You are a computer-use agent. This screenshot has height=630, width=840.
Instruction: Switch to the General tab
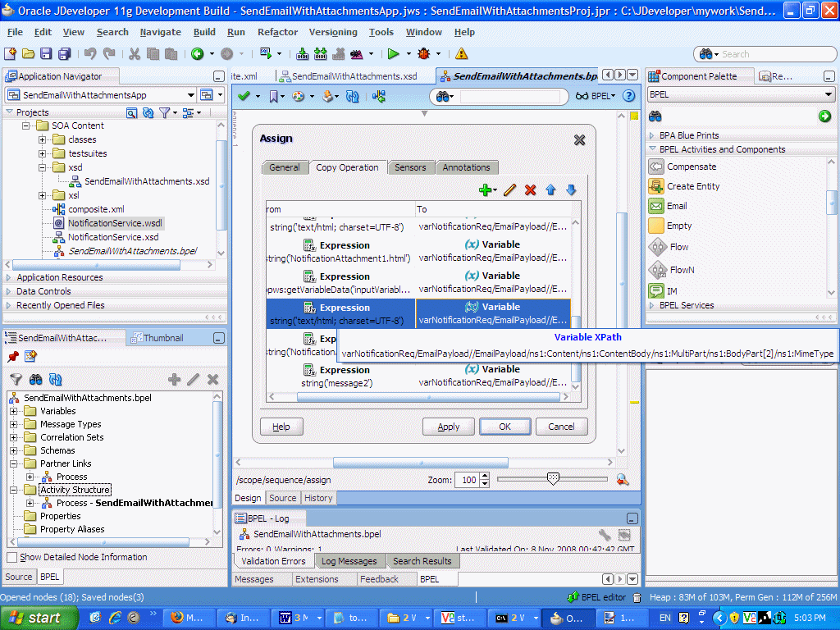point(285,167)
